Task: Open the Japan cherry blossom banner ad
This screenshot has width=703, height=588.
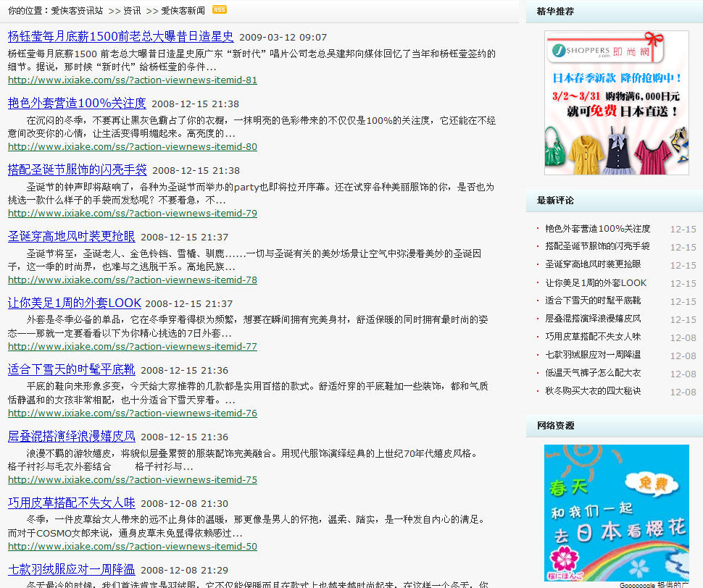Action: (x=616, y=512)
